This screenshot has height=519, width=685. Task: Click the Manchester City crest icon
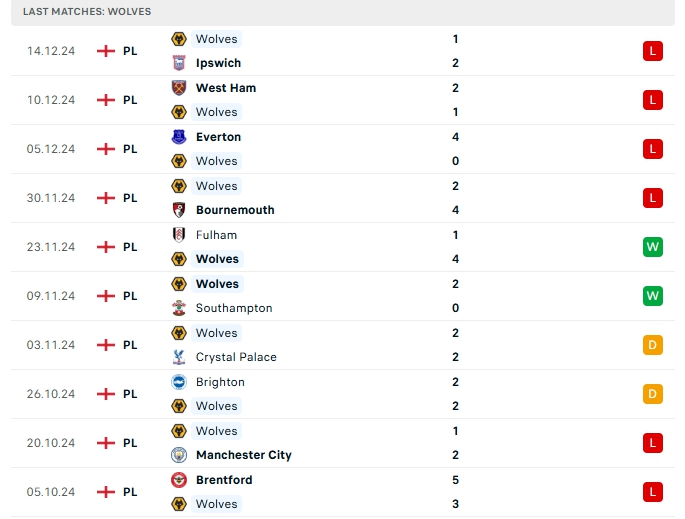179,455
